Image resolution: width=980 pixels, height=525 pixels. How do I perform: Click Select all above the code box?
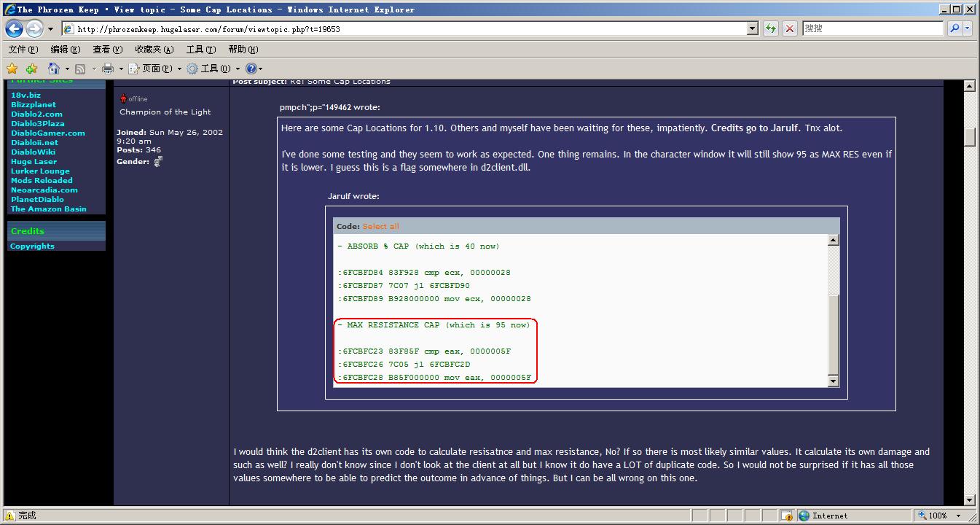380,227
